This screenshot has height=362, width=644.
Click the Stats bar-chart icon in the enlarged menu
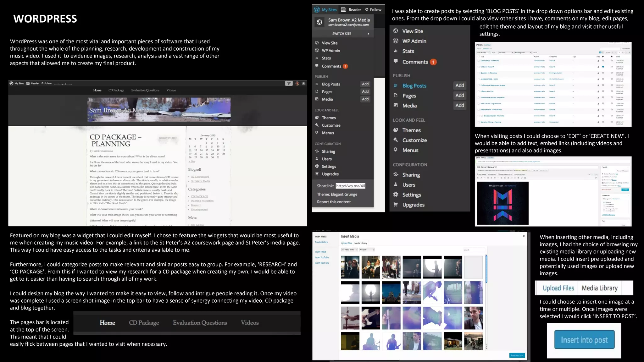pos(396,51)
